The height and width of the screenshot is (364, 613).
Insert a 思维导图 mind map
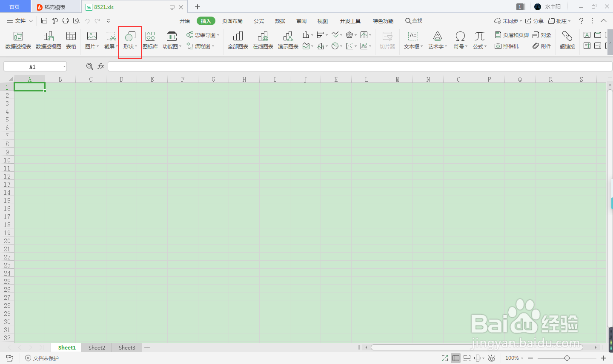(x=203, y=35)
